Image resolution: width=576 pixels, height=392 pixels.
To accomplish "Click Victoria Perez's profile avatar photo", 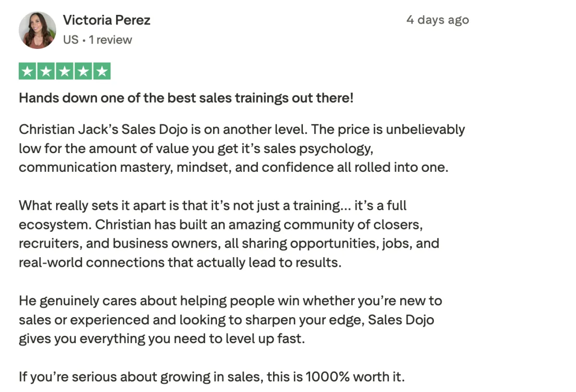I will [x=37, y=30].
